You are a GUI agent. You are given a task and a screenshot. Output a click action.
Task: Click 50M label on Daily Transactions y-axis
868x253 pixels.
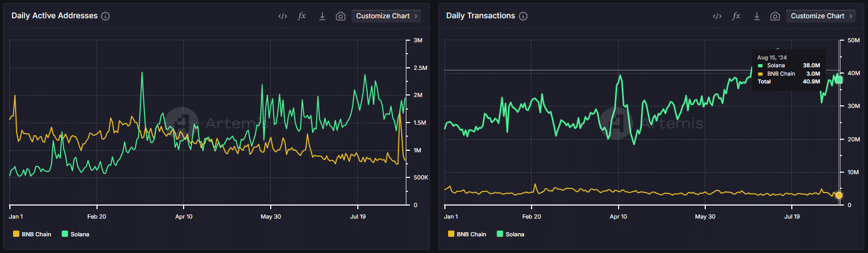click(854, 40)
